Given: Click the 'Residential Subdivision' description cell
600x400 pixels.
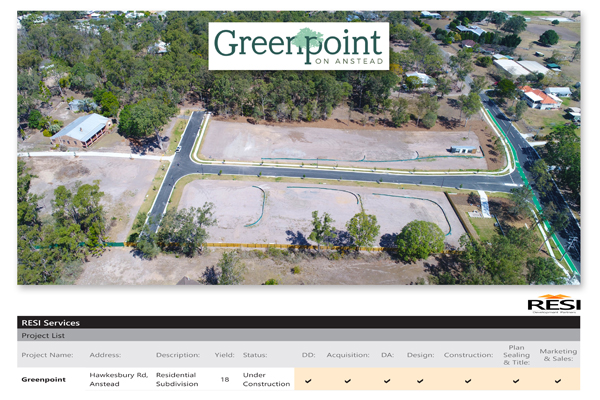Looking at the screenshot, I should [x=177, y=379].
